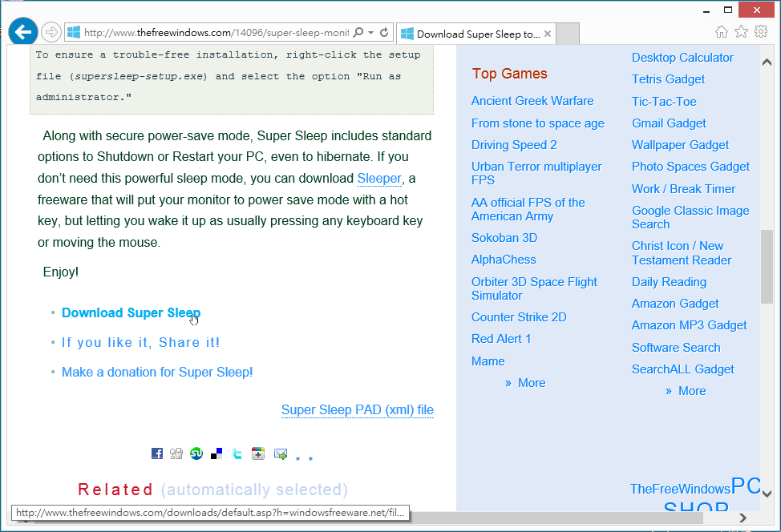
Task: Open Orbiter 3D Space Flight Simulator link
Action: coord(534,288)
